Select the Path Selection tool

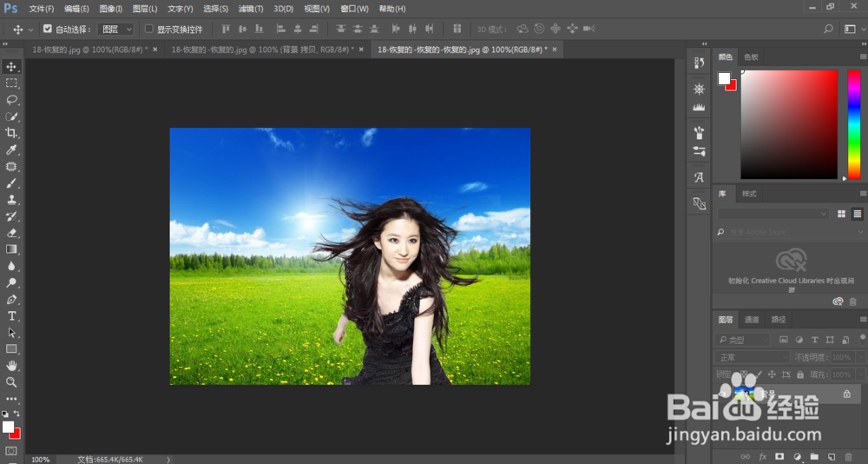click(11, 333)
